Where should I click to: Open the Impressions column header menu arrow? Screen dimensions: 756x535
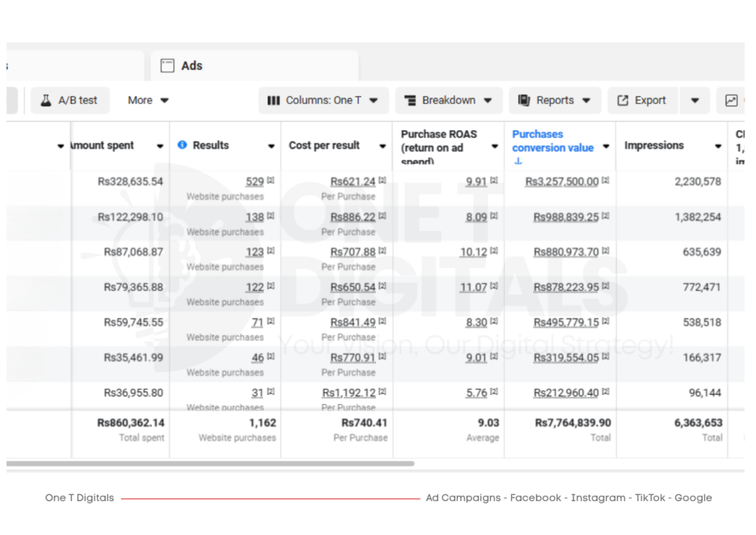click(x=718, y=146)
